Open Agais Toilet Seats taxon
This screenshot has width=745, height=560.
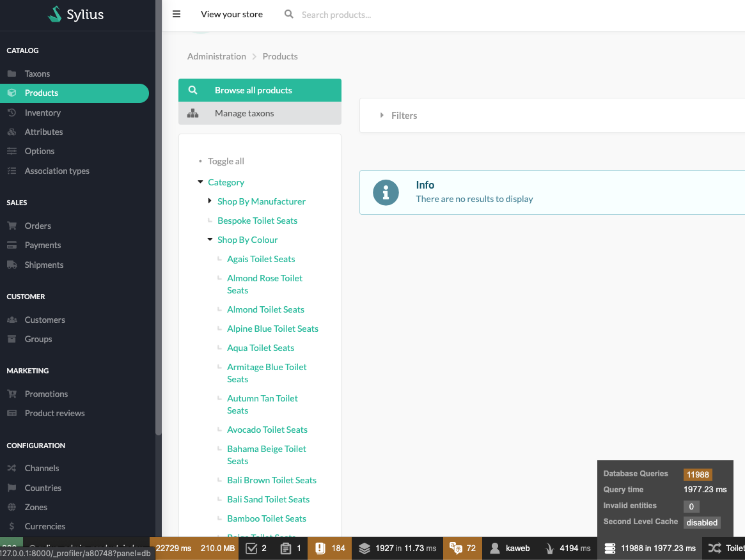(261, 259)
